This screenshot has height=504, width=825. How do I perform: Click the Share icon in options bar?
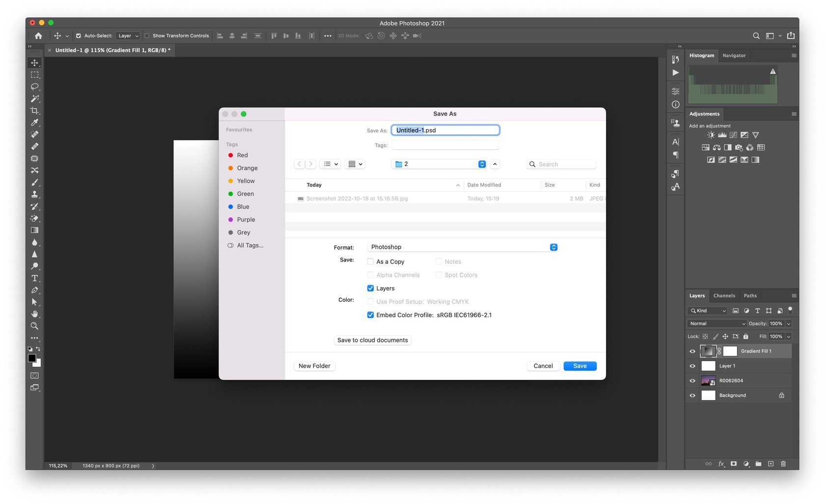[x=791, y=35]
